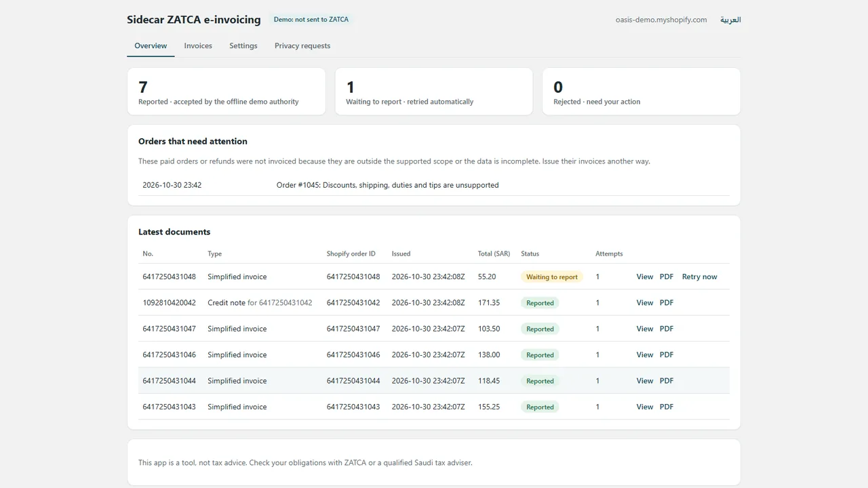Select the Waiting to report summary card
This screenshot has width=868, height=488.
(434, 91)
